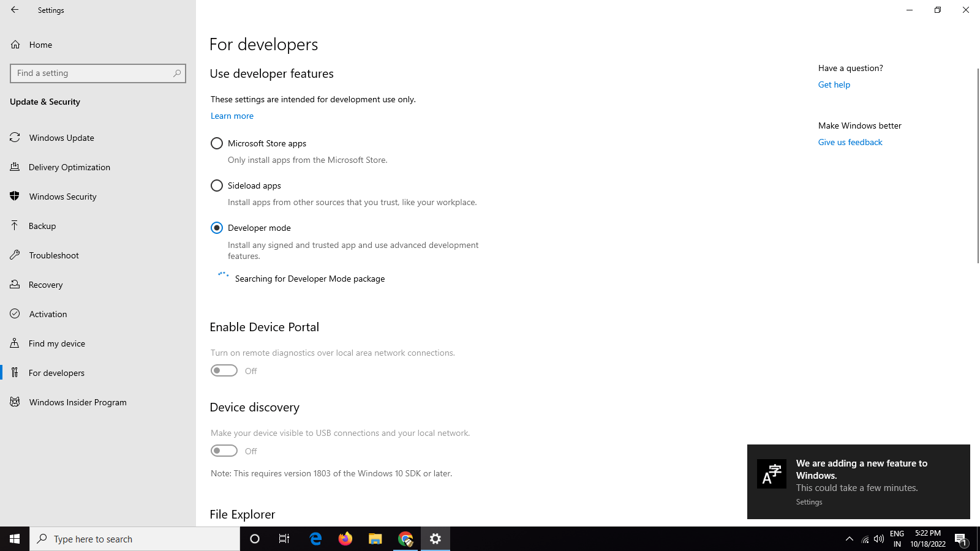This screenshot has height=551, width=980.
Task: Click the ENG IN language indicator
Action: [897, 539]
